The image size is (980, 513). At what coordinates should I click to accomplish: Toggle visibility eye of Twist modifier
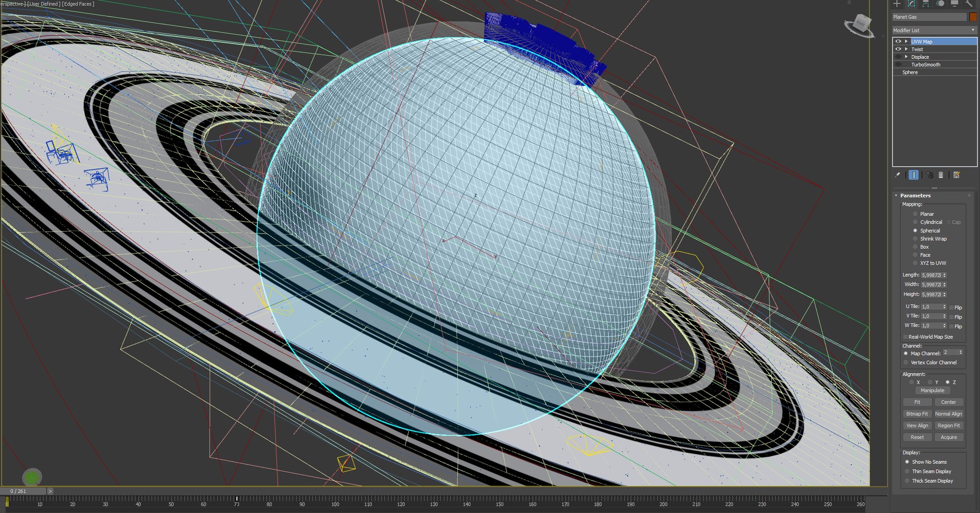click(x=898, y=49)
